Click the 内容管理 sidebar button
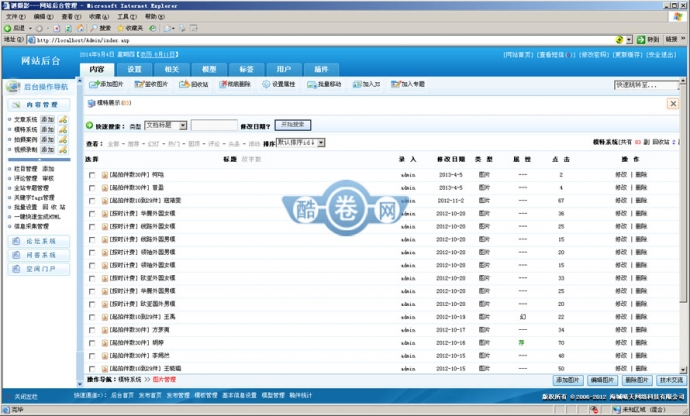690x416 pixels. [x=39, y=105]
